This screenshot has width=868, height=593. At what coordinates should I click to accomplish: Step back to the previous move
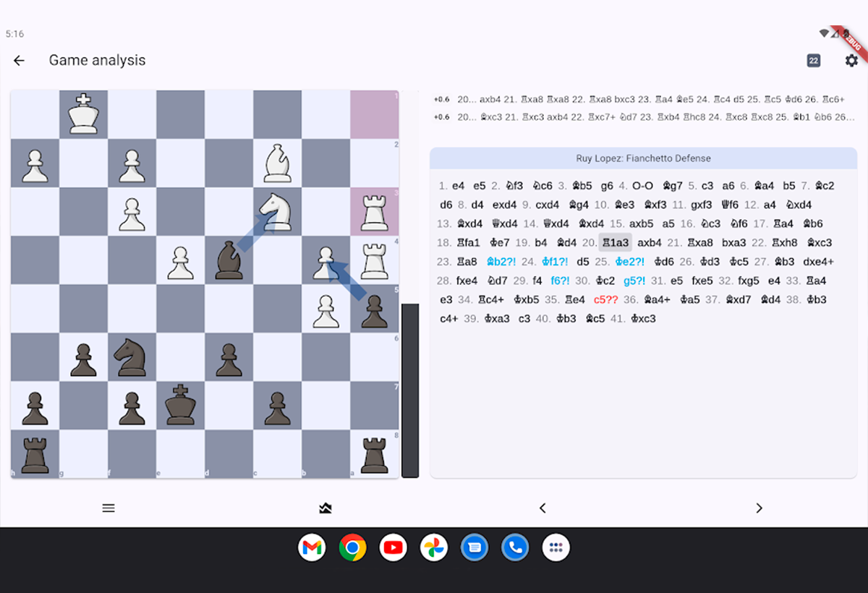[542, 508]
